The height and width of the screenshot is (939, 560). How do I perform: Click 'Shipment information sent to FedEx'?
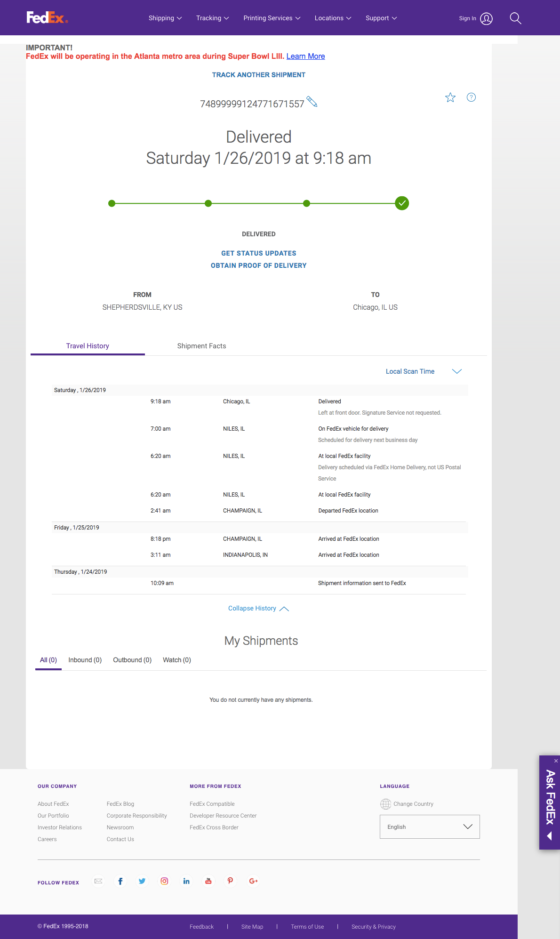coord(362,583)
